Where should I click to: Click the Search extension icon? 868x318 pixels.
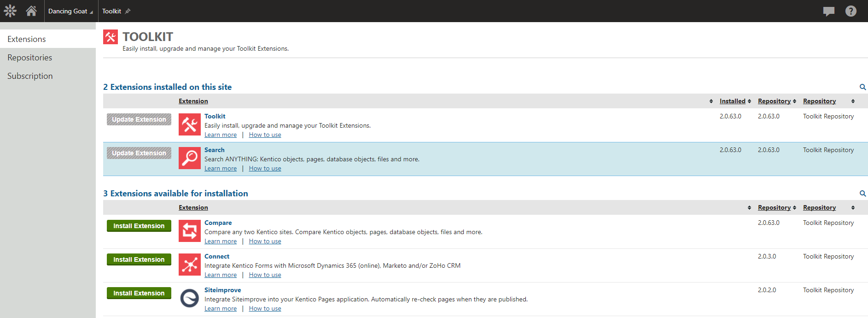point(190,158)
